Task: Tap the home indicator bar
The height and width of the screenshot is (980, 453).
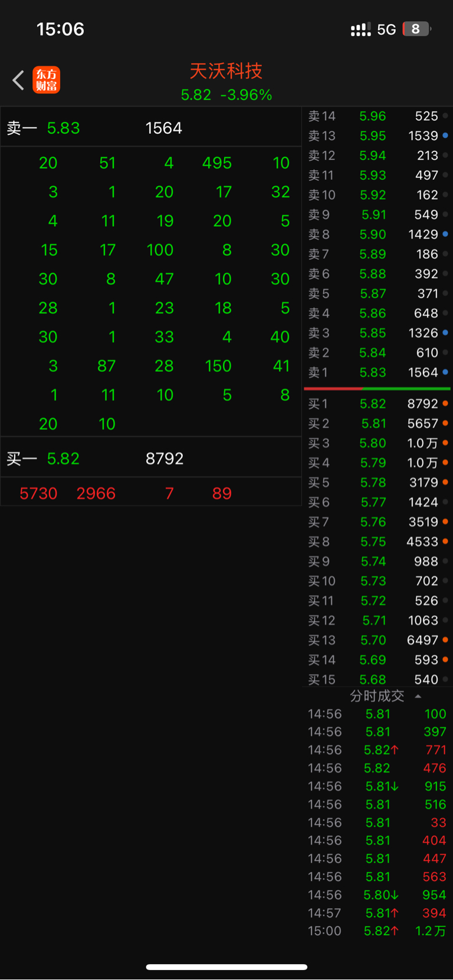Action: [226, 967]
